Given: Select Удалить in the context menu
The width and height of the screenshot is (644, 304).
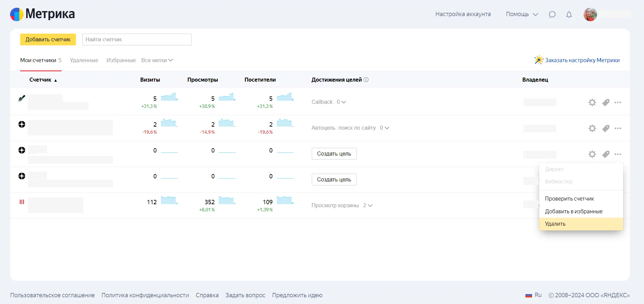Looking at the screenshot, I should [x=555, y=224].
